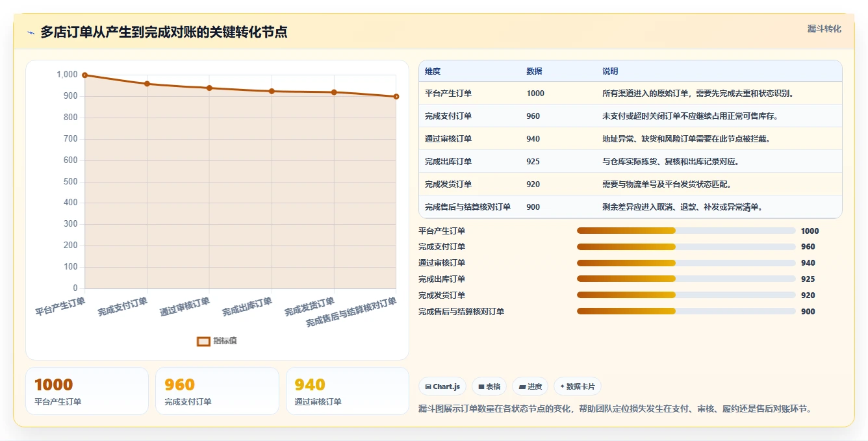The image size is (868, 441).
Task: Click the description starting 需要与物流单号
Action: click(667, 184)
